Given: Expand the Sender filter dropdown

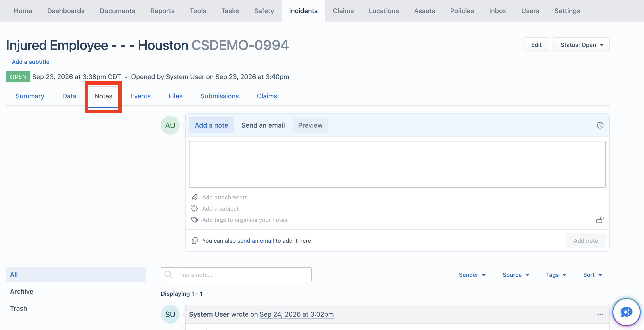Looking at the screenshot, I should 472,275.
